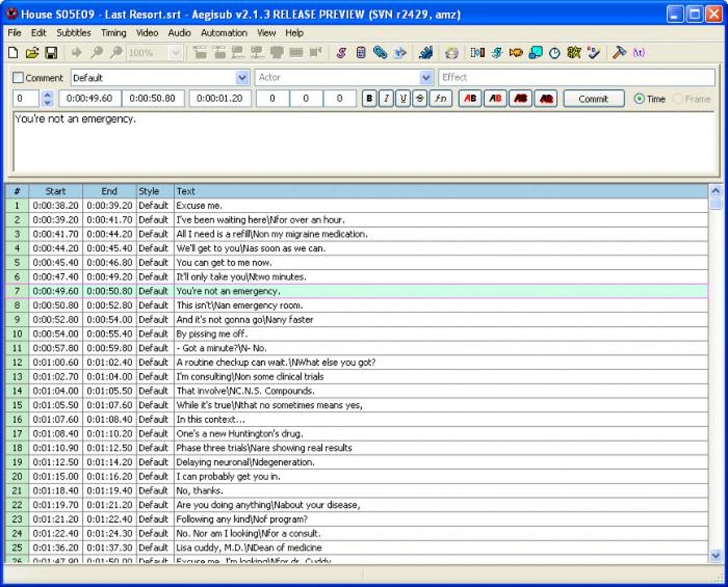The width and height of the screenshot is (728, 587).
Task: Open script Properties icon
Action: pyautogui.click(x=360, y=53)
